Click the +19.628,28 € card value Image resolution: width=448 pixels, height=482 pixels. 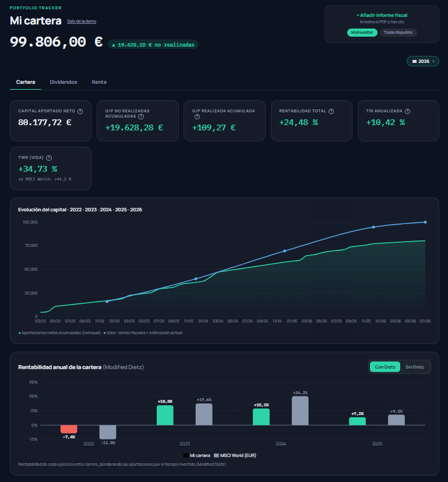pyautogui.click(x=134, y=127)
